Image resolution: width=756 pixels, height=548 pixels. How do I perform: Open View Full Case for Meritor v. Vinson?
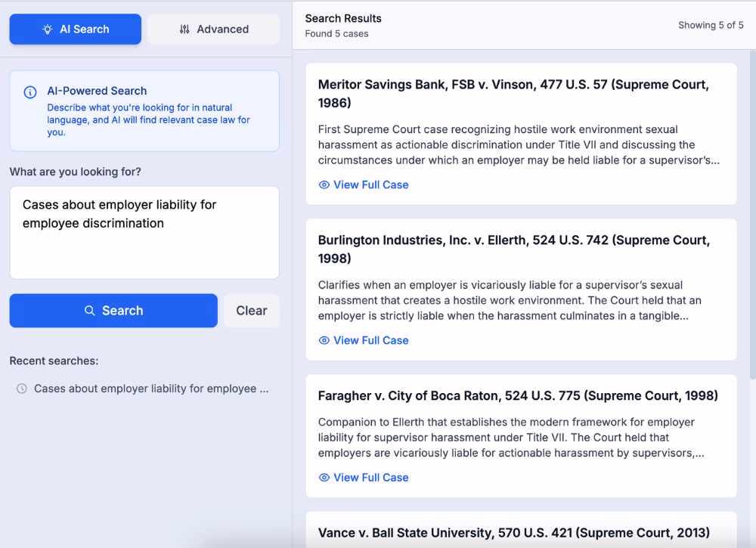pyautogui.click(x=370, y=185)
